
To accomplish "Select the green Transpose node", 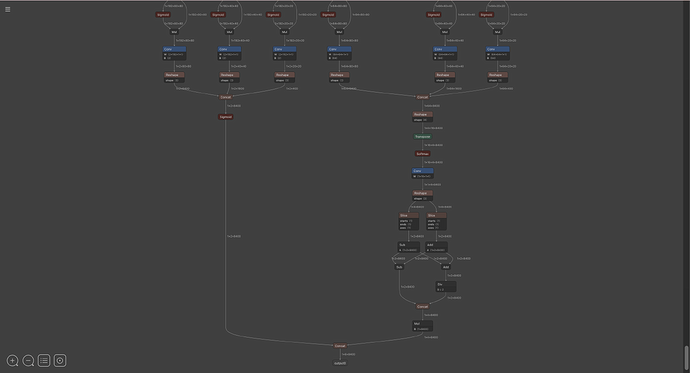I will pyautogui.click(x=422, y=137).
